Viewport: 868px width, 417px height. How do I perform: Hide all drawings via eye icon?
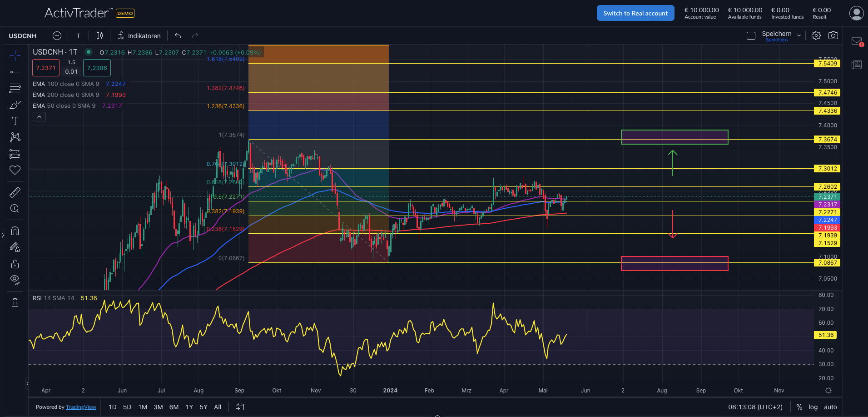click(15, 280)
